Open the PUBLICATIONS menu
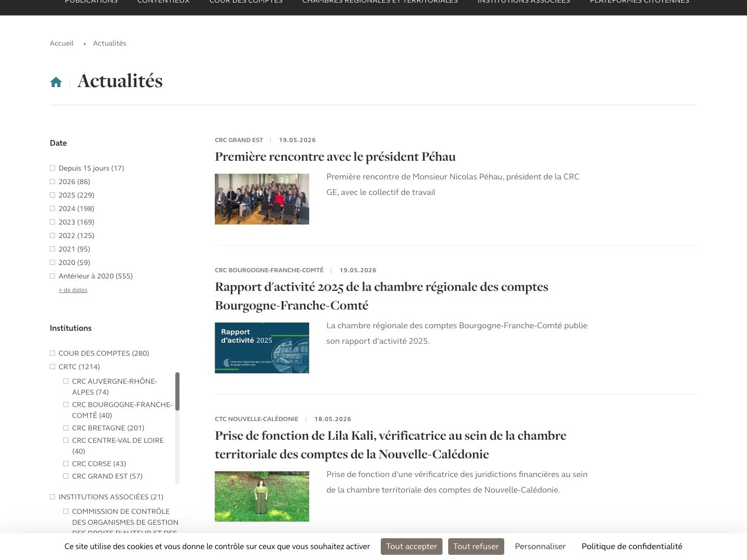The image size is (747, 560). click(91, 2)
